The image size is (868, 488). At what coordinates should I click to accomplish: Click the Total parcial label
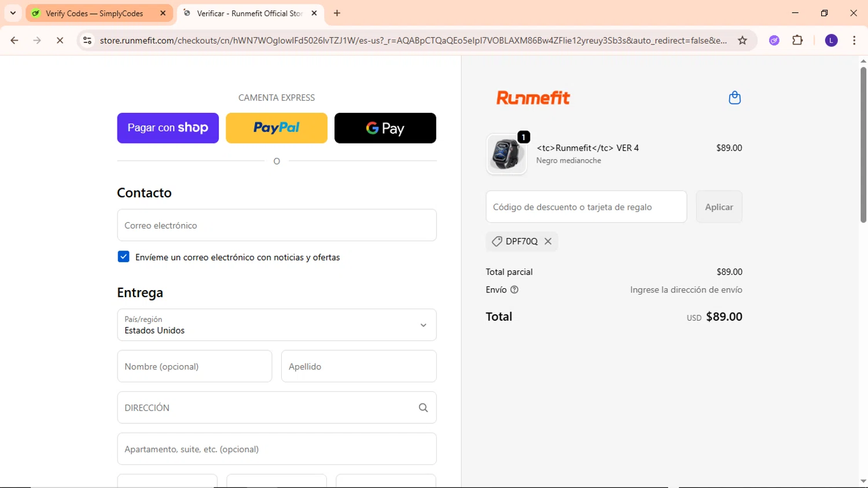509,271
